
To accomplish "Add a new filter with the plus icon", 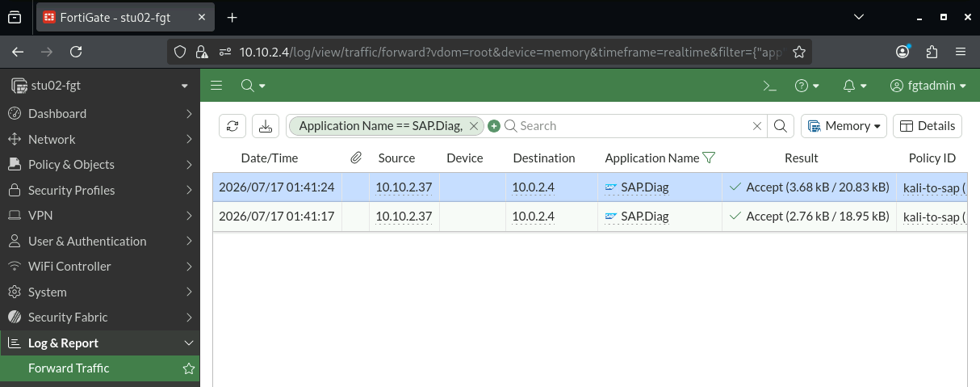I will point(494,126).
